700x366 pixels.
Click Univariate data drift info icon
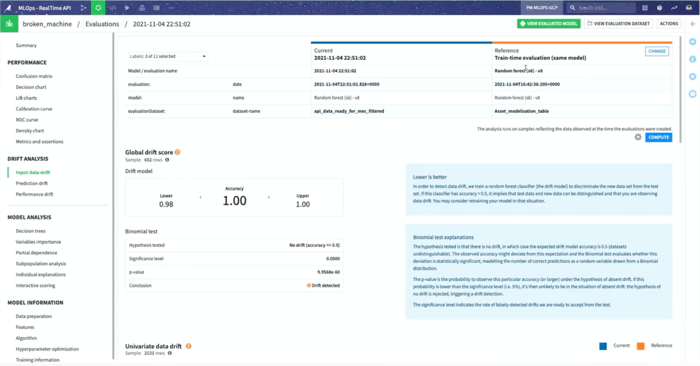pyautogui.click(x=188, y=346)
